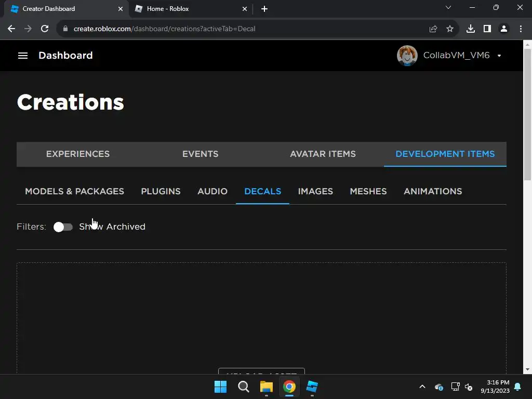Show hidden system tray icons

(x=422, y=387)
